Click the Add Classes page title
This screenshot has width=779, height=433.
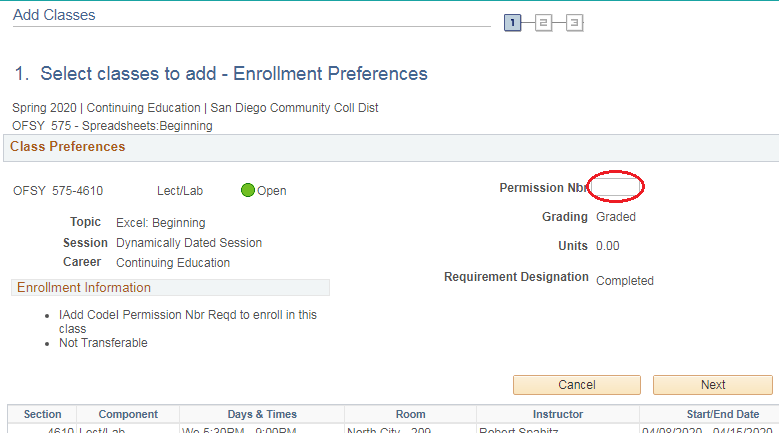53,15
